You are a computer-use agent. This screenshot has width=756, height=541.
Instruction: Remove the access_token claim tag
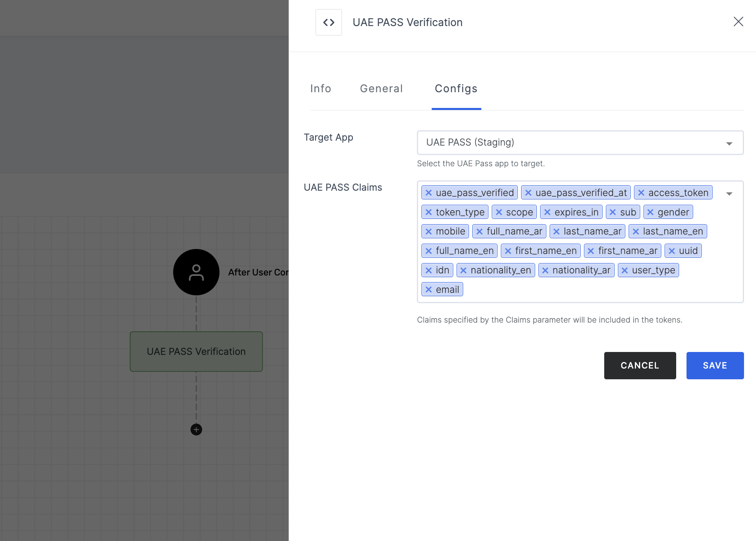641,193
